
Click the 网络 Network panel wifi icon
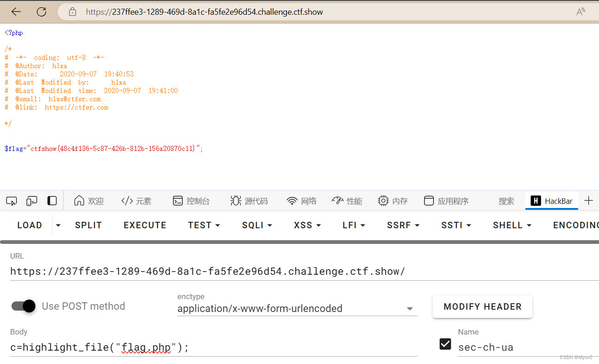tap(292, 201)
